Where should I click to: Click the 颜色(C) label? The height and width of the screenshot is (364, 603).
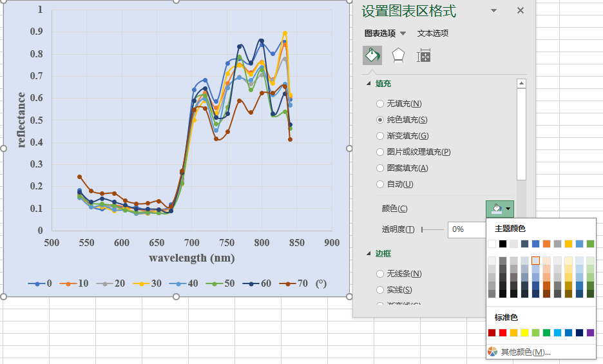[x=394, y=209]
